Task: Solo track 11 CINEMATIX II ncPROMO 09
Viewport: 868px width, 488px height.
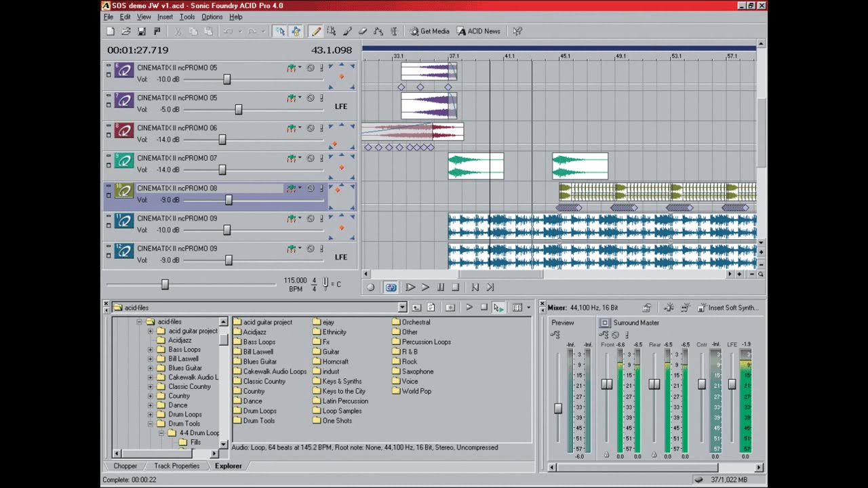Action: [x=321, y=219]
